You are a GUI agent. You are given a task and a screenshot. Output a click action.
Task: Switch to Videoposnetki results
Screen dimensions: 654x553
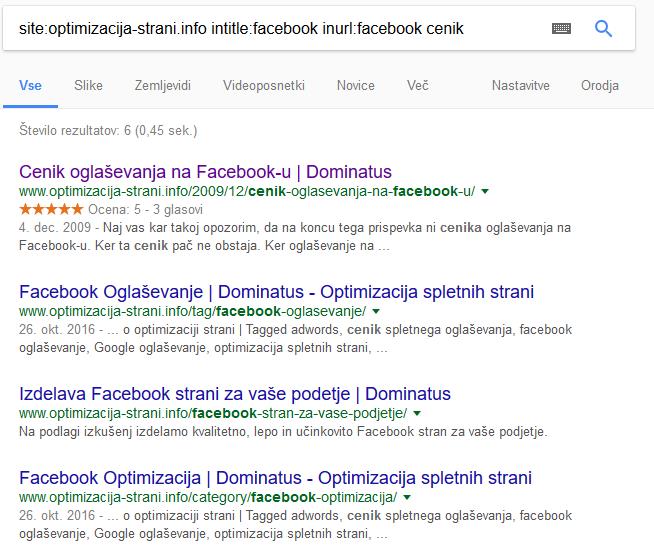tap(264, 85)
